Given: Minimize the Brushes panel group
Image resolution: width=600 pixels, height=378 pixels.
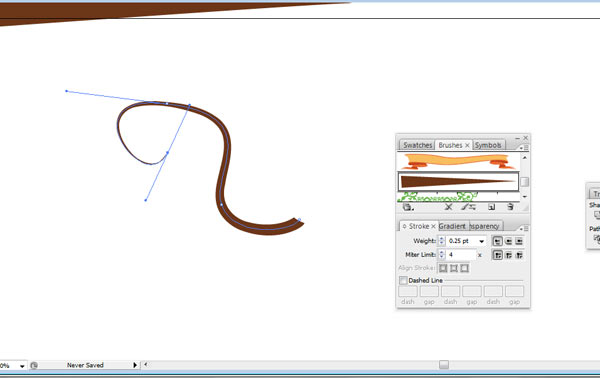Looking at the screenshot, I should point(517,138).
